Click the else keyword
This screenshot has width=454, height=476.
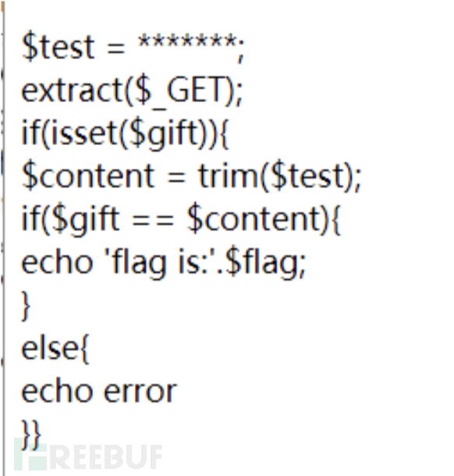click(50, 348)
